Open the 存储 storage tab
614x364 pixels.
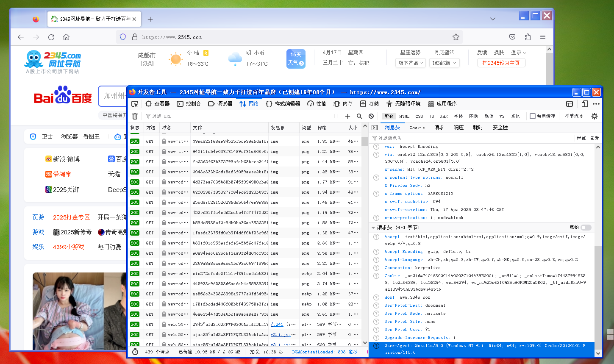(370, 104)
